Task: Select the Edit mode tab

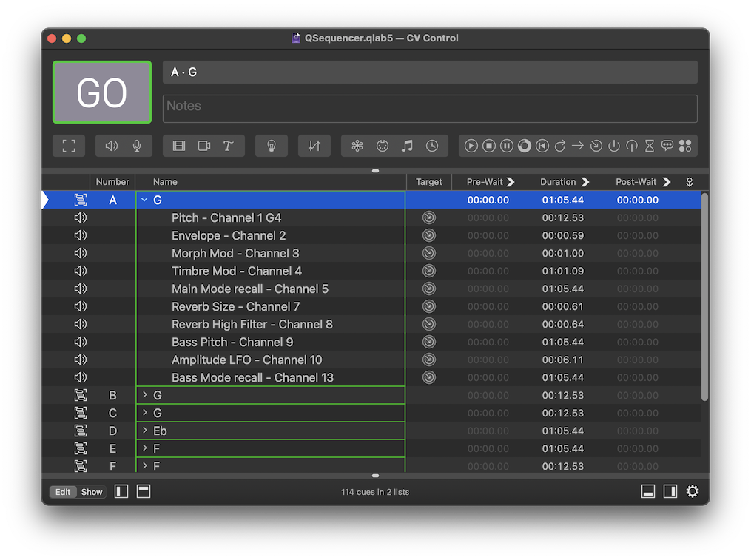Action: coord(63,491)
